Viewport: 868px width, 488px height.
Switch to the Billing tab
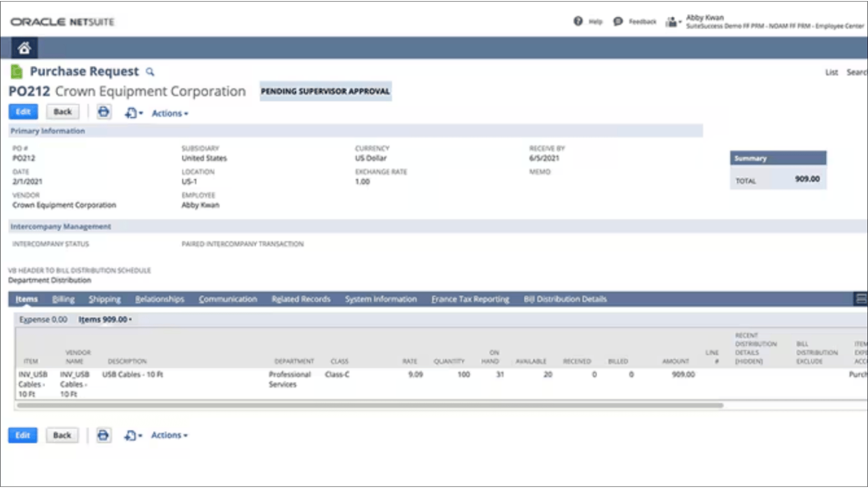[63, 299]
